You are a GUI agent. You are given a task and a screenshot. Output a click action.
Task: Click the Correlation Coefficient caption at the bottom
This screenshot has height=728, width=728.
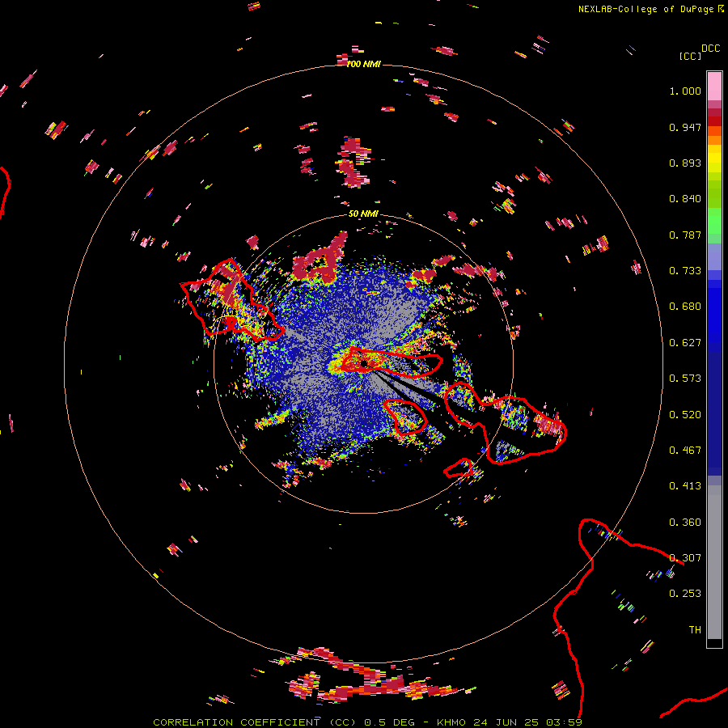coord(367,722)
